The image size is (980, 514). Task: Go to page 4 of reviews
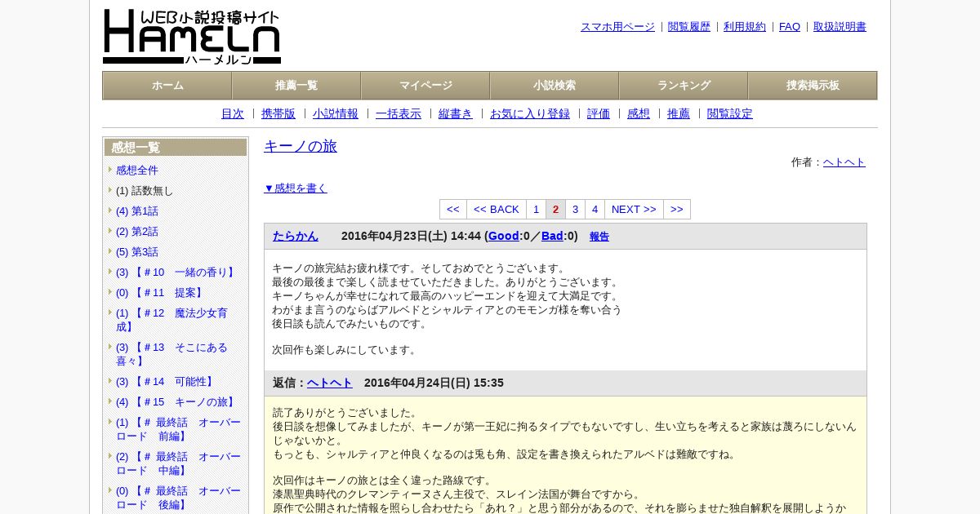[x=595, y=209]
